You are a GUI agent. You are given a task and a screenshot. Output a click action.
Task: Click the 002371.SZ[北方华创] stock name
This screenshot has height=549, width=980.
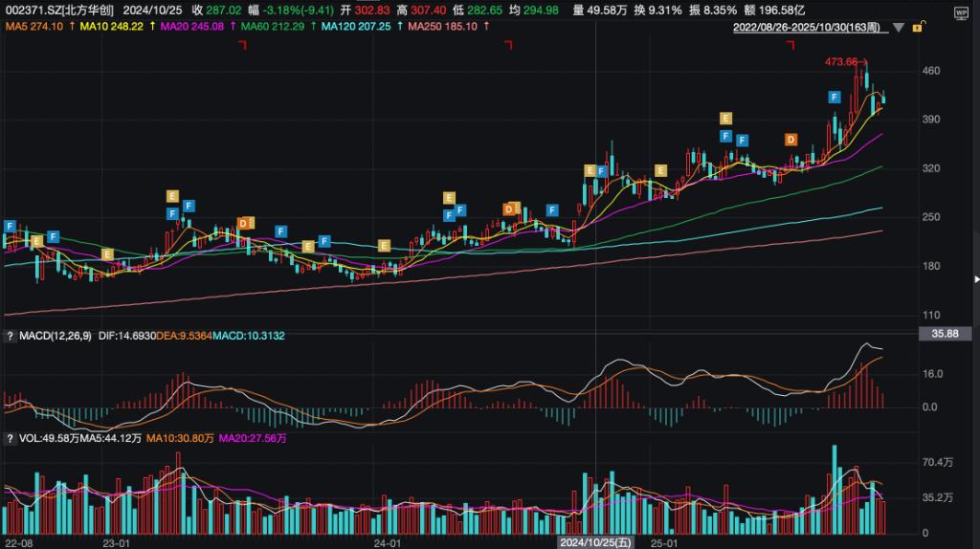pyautogui.click(x=56, y=10)
